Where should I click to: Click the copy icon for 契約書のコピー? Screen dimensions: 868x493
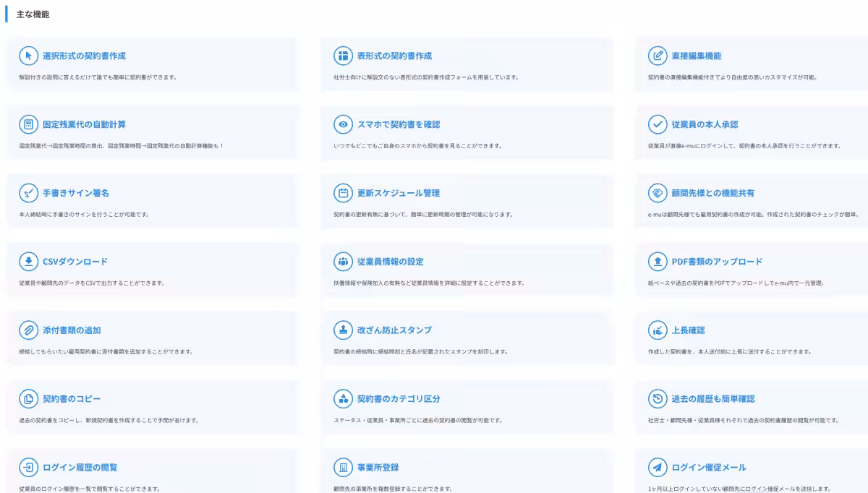tap(29, 399)
